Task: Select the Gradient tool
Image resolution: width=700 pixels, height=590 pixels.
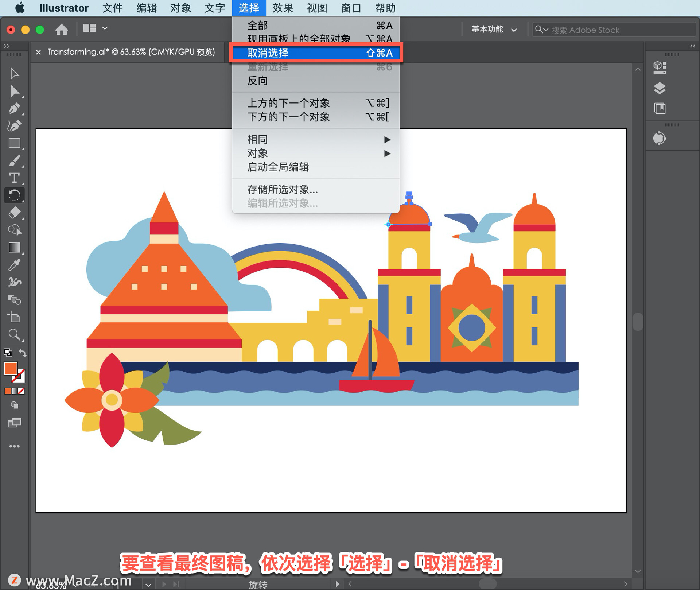Action: pyautogui.click(x=14, y=248)
